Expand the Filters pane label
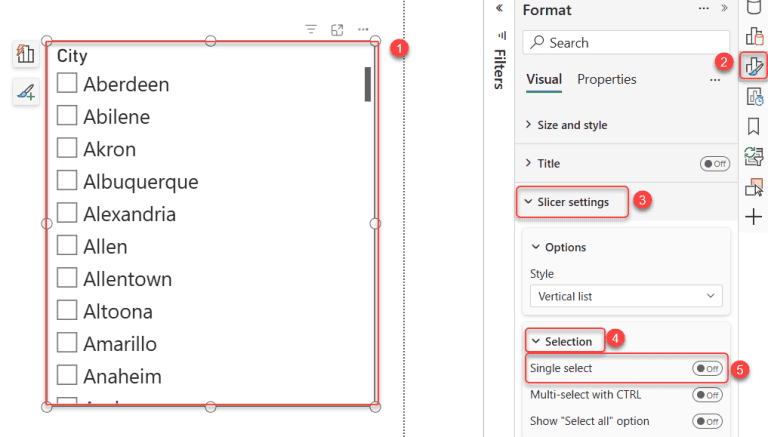This screenshot has width=768, height=437. point(499,70)
